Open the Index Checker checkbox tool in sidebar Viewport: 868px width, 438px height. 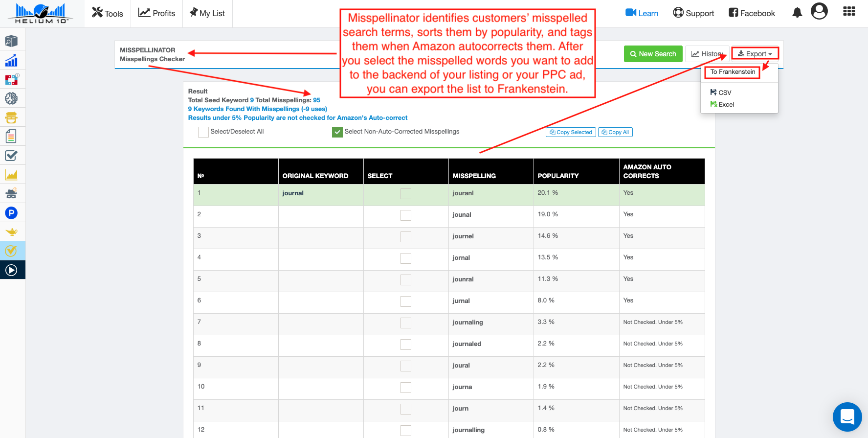pyautogui.click(x=11, y=156)
